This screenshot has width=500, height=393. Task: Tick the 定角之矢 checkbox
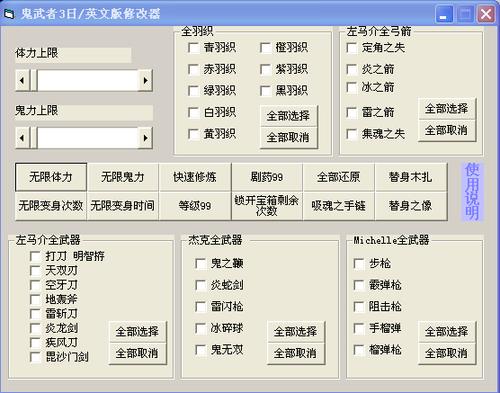[x=352, y=48]
